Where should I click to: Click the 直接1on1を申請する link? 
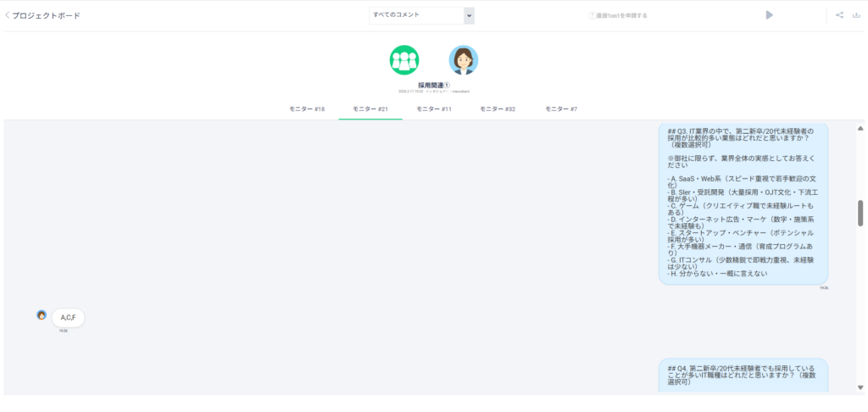click(x=621, y=15)
